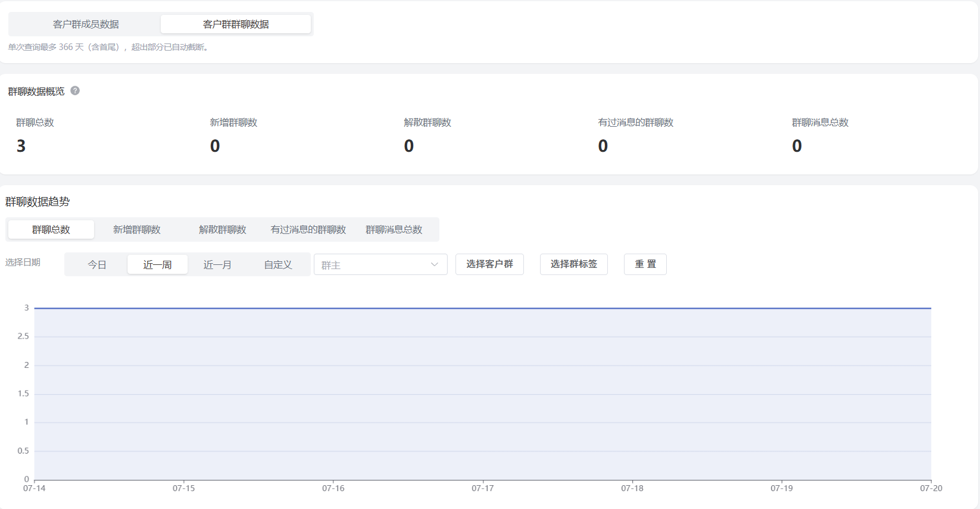Viewport: 980px width, 509px height.
Task: Click the 群聊消息总数 overview label
Action: [820, 123]
